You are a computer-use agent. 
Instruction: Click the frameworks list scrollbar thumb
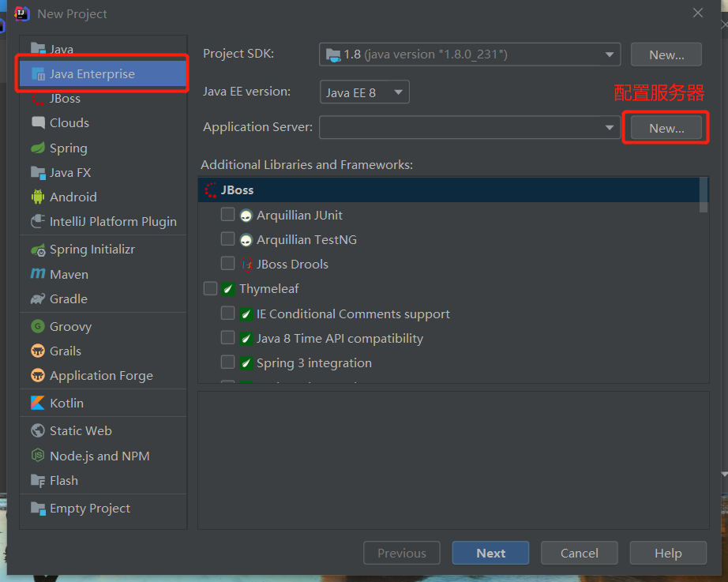click(x=704, y=194)
